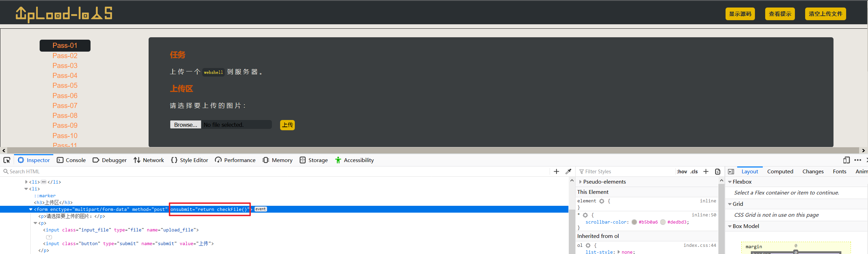Add new style rule plus icon
868x254 pixels.
(x=706, y=171)
